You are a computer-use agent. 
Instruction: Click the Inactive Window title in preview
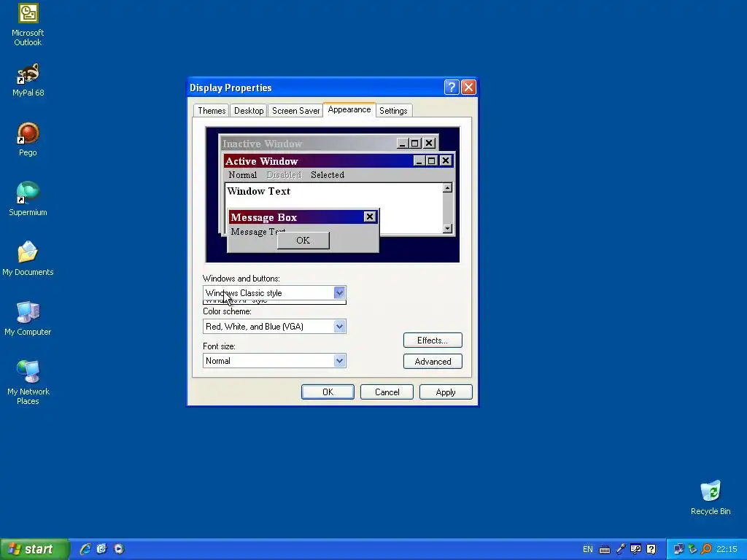click(x=262, y=144)
